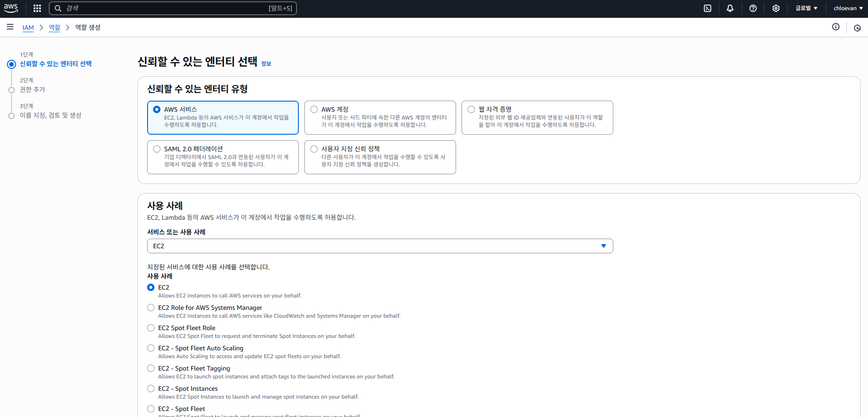Go to the 역할 breadcrumb link
The height and width of the screenshot is (417, 868).
pos(54,28)
